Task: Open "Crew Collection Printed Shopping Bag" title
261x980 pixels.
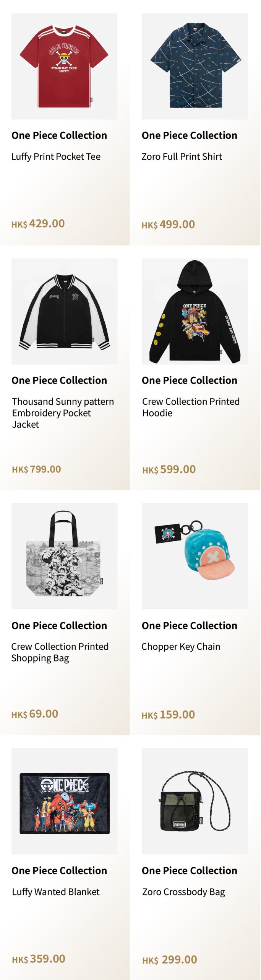Action: (60, 652)
